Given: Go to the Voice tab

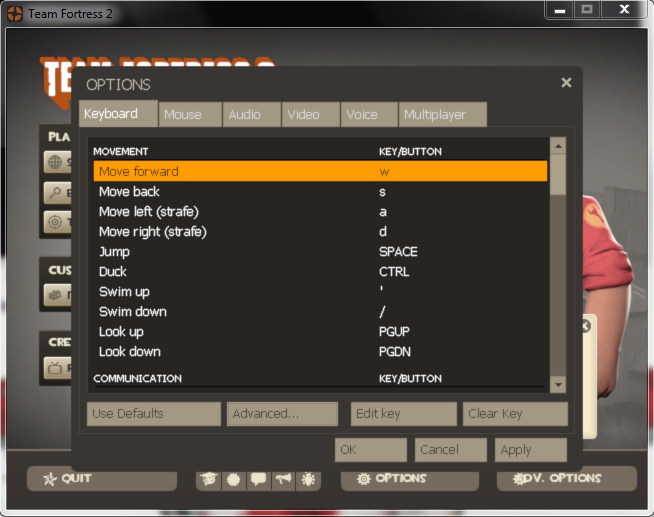Looking at the screenshot, I should point(369,114).
